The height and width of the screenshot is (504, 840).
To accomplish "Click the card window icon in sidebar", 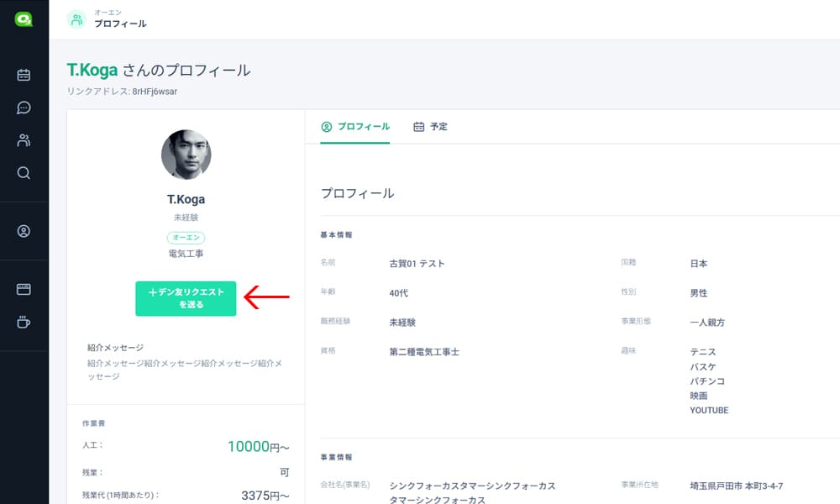I will click(24, 289).
